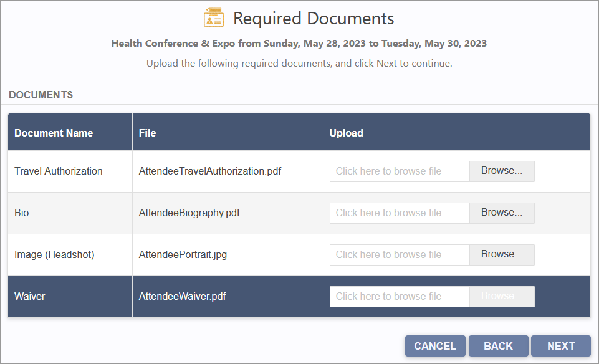Click Browse for Travel Authorization

coord(502,171)
